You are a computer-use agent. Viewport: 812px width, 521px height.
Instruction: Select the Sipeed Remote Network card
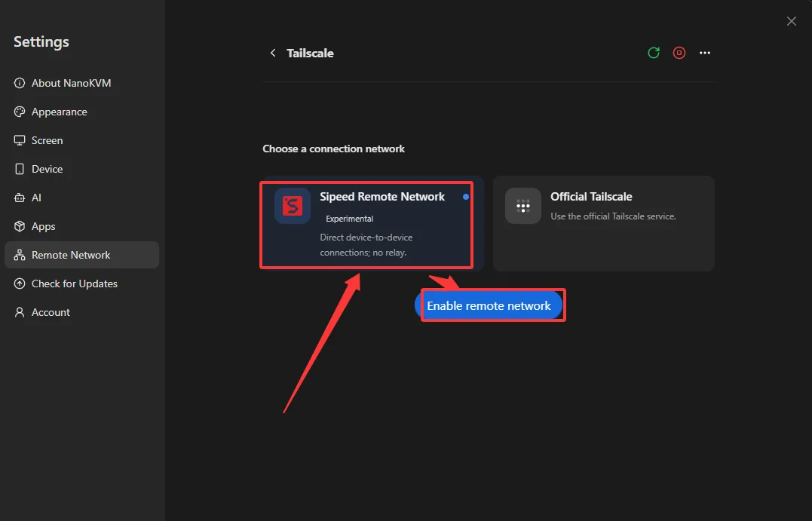[372, 224]
